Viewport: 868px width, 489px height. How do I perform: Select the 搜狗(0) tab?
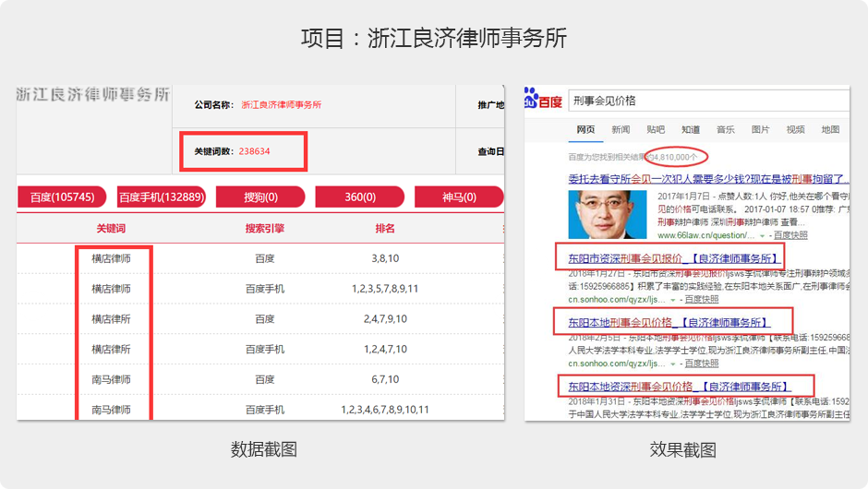(x=260, y=197)
